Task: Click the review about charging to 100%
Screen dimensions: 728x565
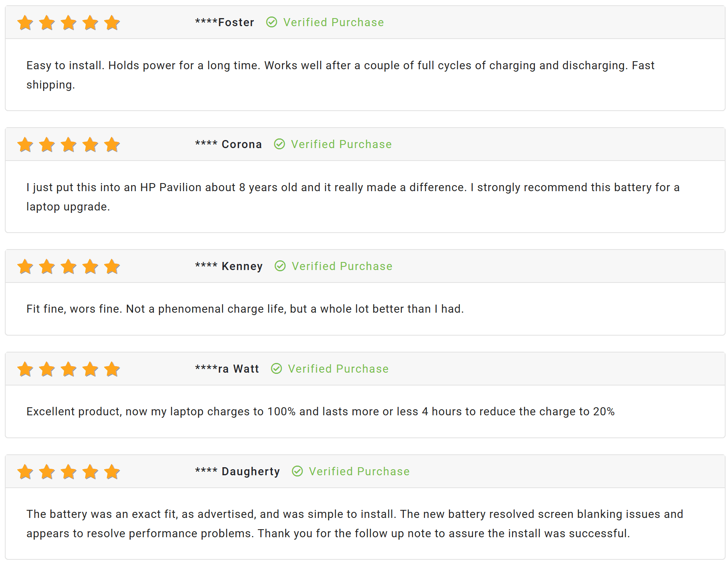Action: [321, 411]
